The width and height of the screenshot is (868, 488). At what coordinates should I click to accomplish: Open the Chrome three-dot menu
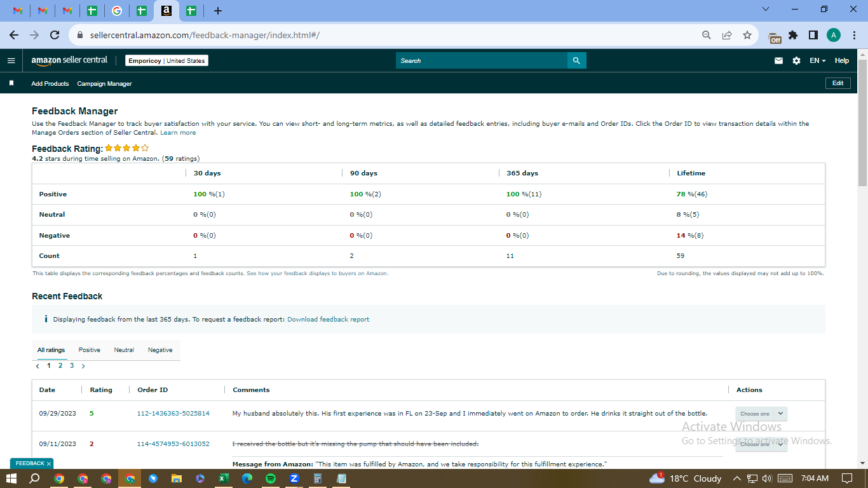[x=854, y=35]
